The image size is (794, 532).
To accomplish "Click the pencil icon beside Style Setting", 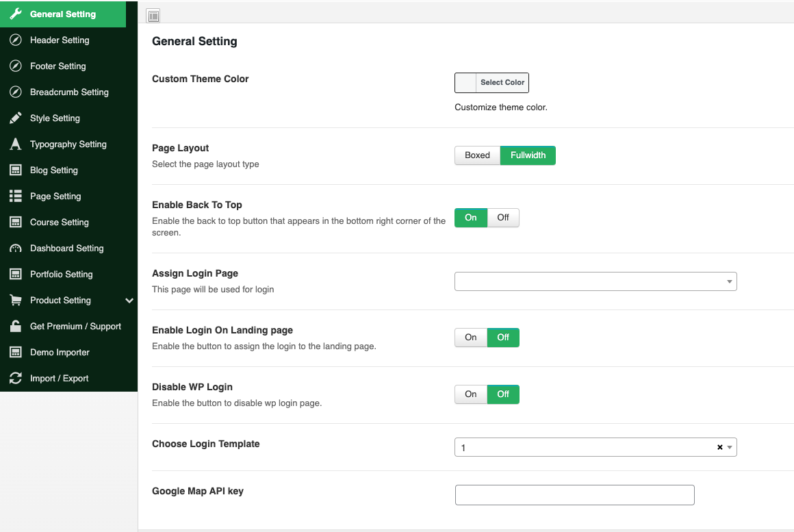I will coord(16,118).
